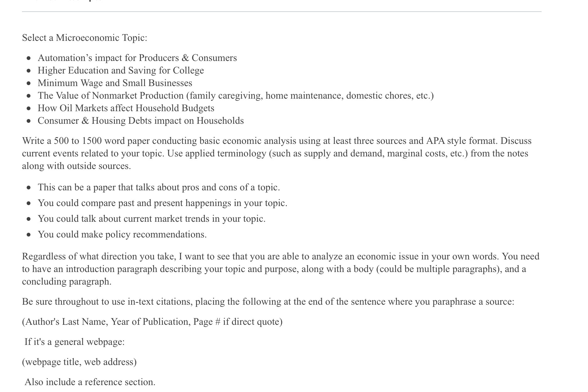Select the '(Author's Last Name, Year of Publication' citation line
588x392 pixels.
click(x=152, y=322)
